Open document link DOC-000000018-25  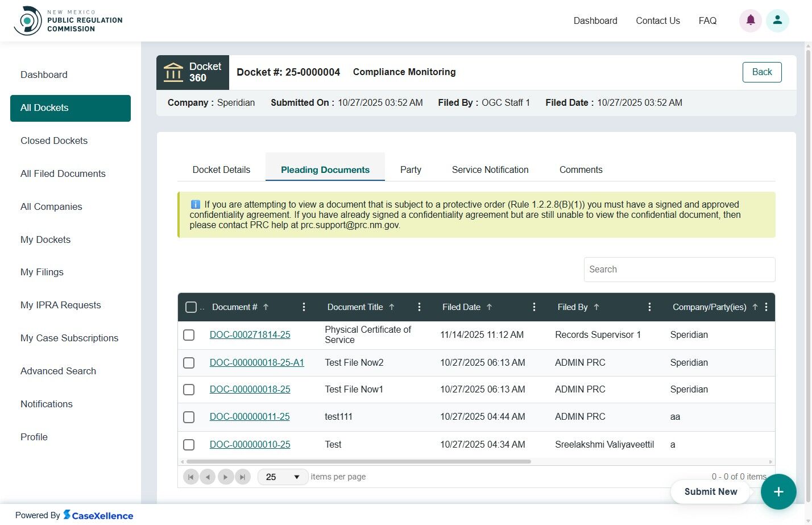pos(250,390)
